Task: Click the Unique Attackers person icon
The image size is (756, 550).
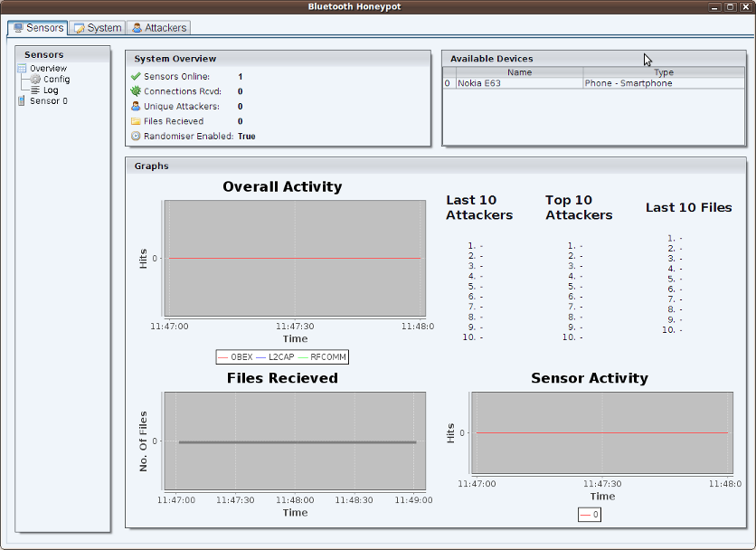Action: pyautogui.click(x=136, y=107)
